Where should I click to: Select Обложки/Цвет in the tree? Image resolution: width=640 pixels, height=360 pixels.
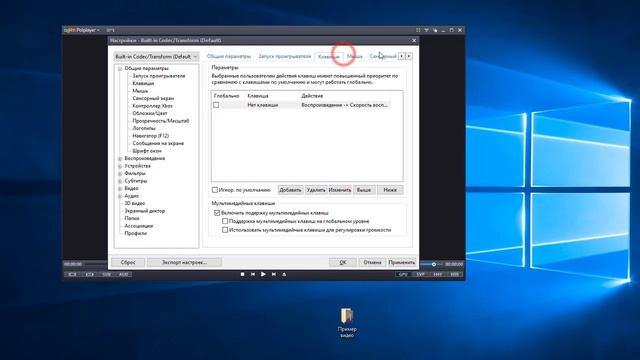[150, 113]
